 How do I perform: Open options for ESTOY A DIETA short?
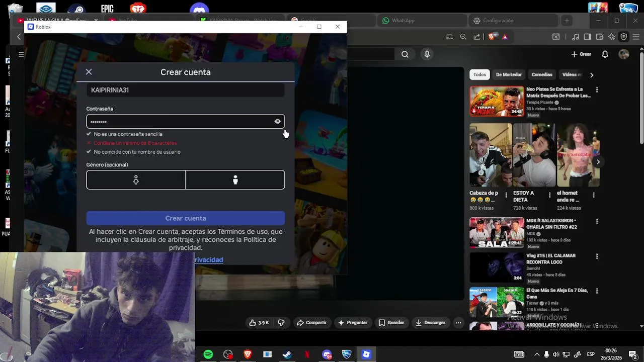tap(549, 195)
